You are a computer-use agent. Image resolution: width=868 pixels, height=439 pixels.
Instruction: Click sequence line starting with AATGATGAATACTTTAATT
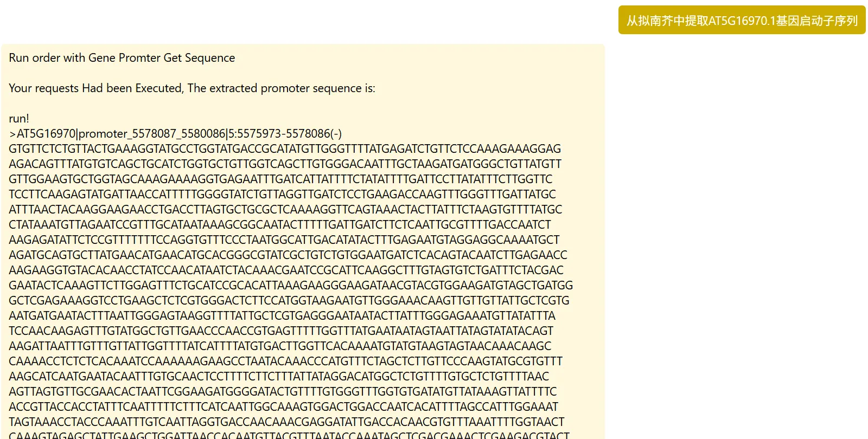coord(282,316)
